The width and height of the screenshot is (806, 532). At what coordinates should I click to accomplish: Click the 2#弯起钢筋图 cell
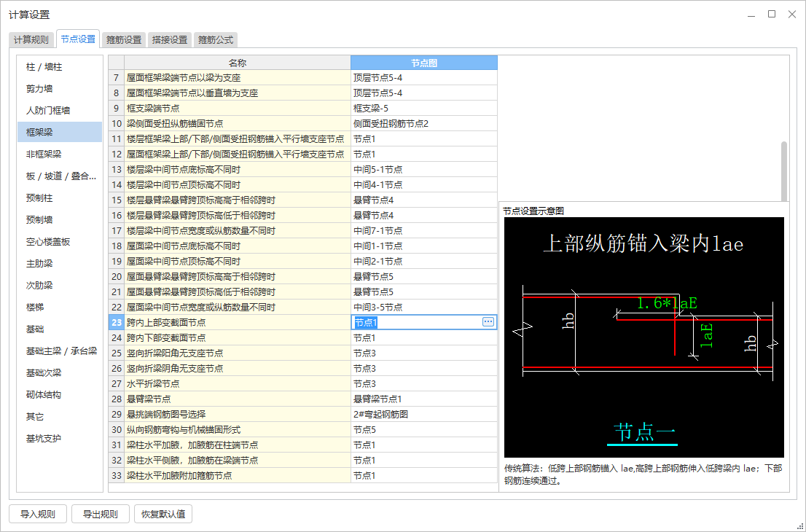tap(424, 414)
